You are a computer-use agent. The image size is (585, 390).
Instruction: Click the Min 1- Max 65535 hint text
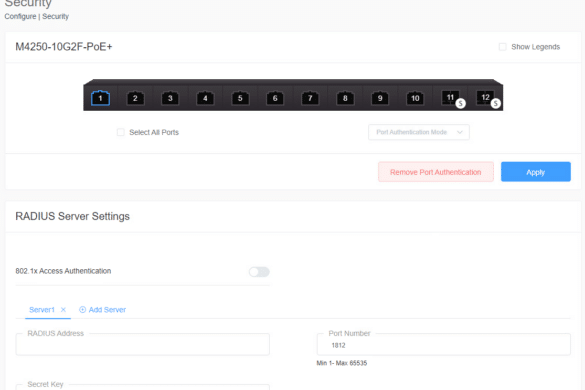342,363
